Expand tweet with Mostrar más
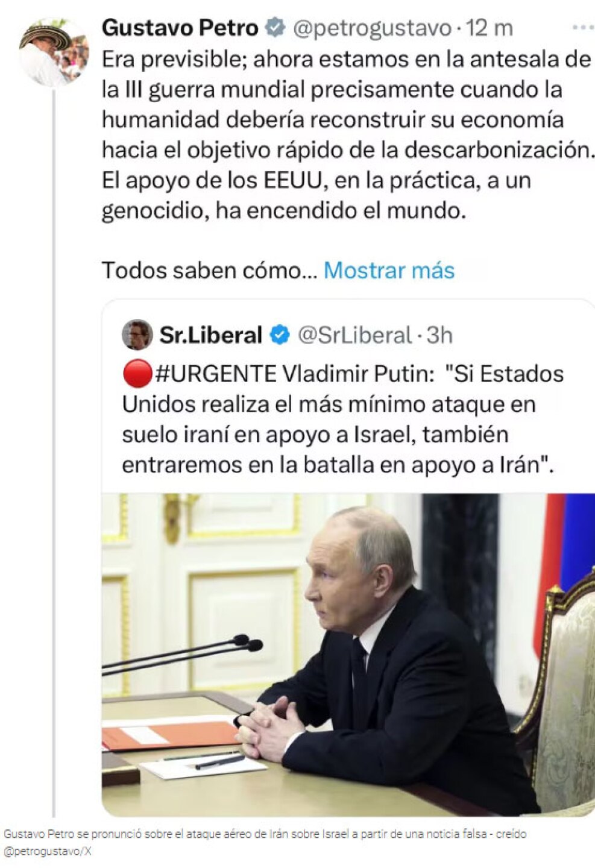This screenshot has height=868, width=595. click(x=389, y=271)
